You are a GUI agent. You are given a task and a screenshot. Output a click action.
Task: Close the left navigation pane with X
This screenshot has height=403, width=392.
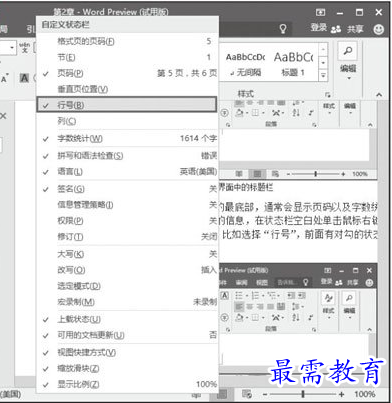[x=3, y=116]
